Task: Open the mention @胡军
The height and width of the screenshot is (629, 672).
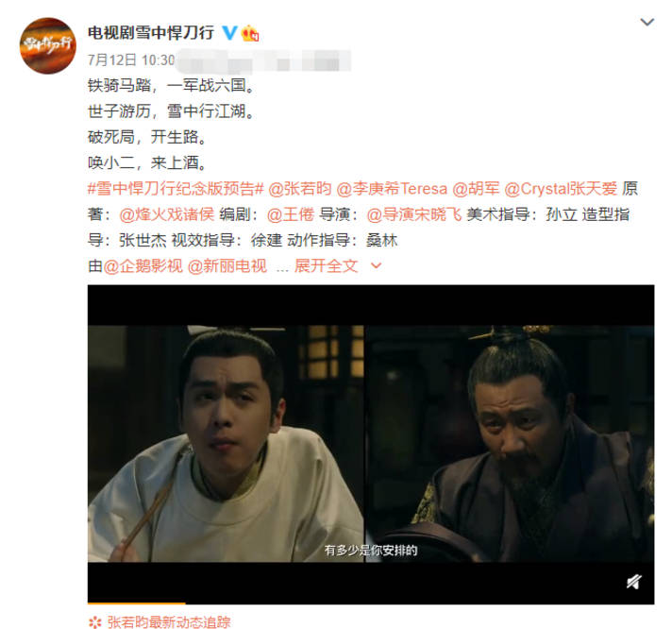Action: point(476,189)
